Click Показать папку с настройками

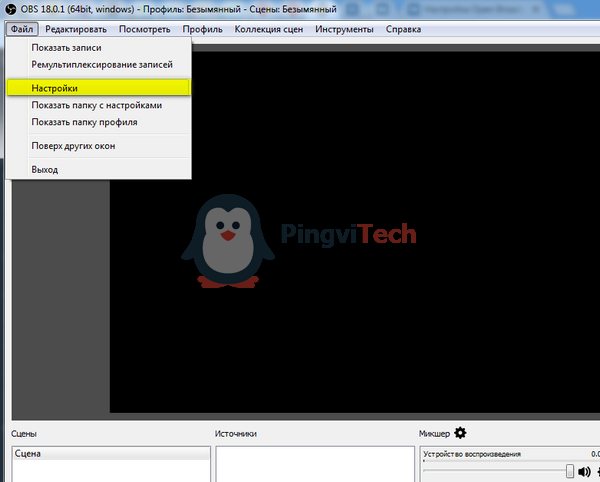(x=99, y=105)
